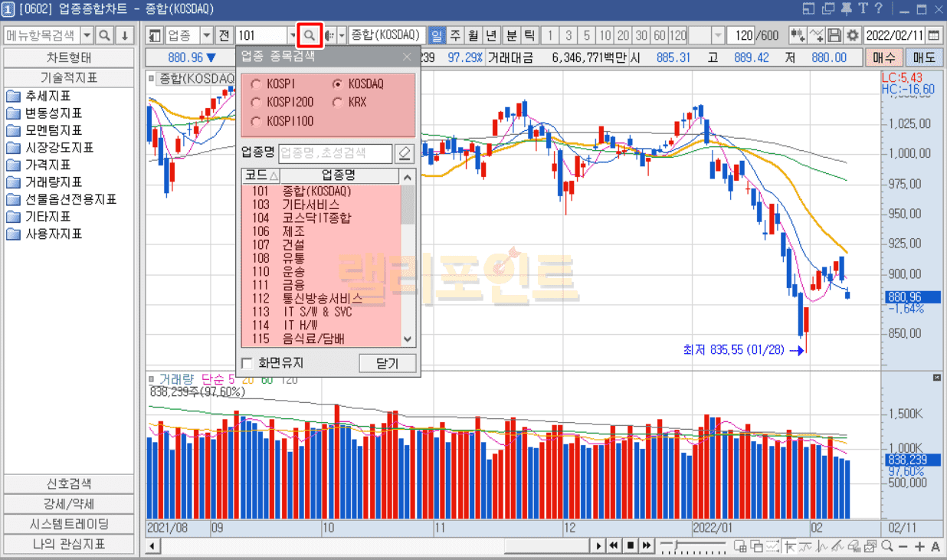The width and height of the screenshot is (947, 560).
Task: Click the save chart floppy disk icon
Action: coord(835,35)
